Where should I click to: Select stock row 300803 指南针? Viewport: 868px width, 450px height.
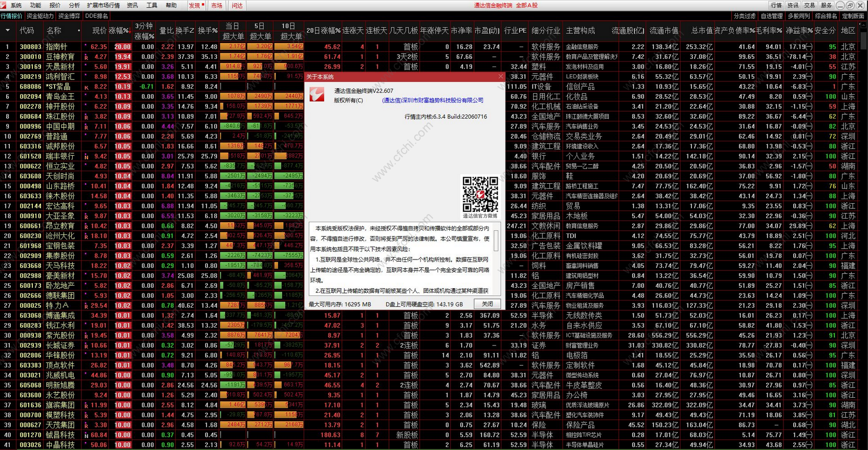430,47
